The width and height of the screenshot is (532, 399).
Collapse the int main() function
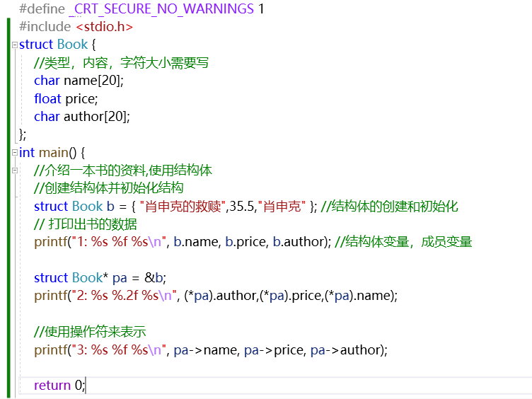pos(15,153)
